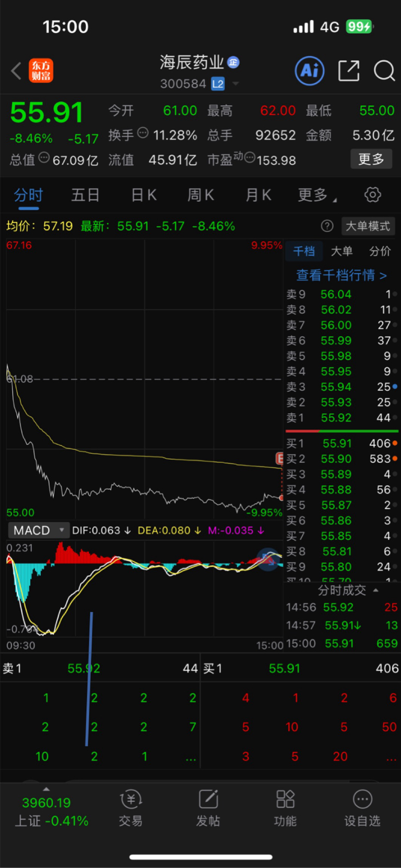Tap the MACD indicator chart area

pyautogui.click(x=145, y=588)
